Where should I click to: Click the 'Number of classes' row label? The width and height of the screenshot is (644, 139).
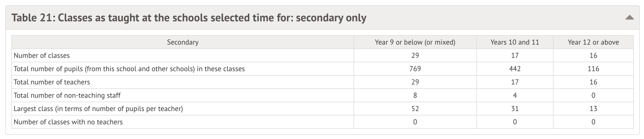point(42,56)
